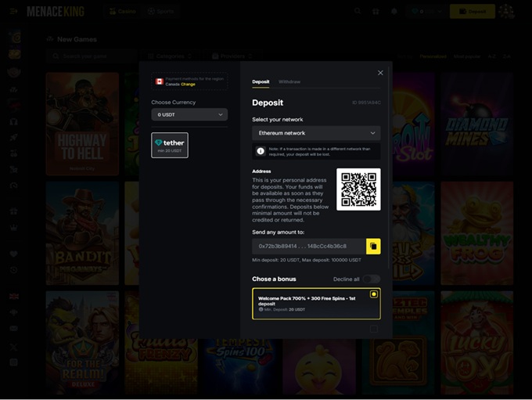Click the transaction network info icon
The height and width of the screenshot is (400, 532).
click(x=261, y=151)
